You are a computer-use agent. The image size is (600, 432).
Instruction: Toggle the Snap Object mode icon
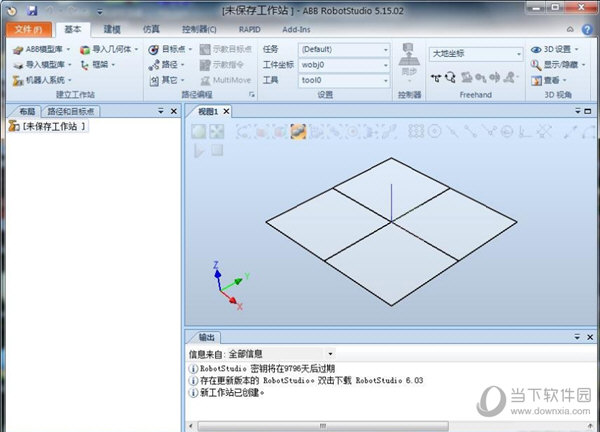pyautogui.click(x=416, y=132)
